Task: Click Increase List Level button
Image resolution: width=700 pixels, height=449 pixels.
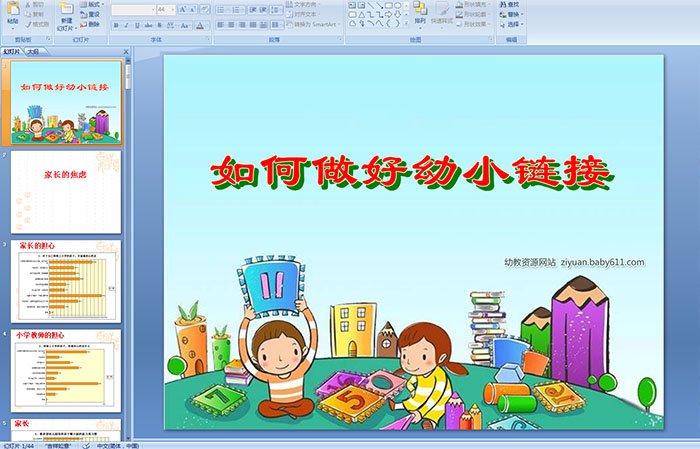Action: point(263,10)
